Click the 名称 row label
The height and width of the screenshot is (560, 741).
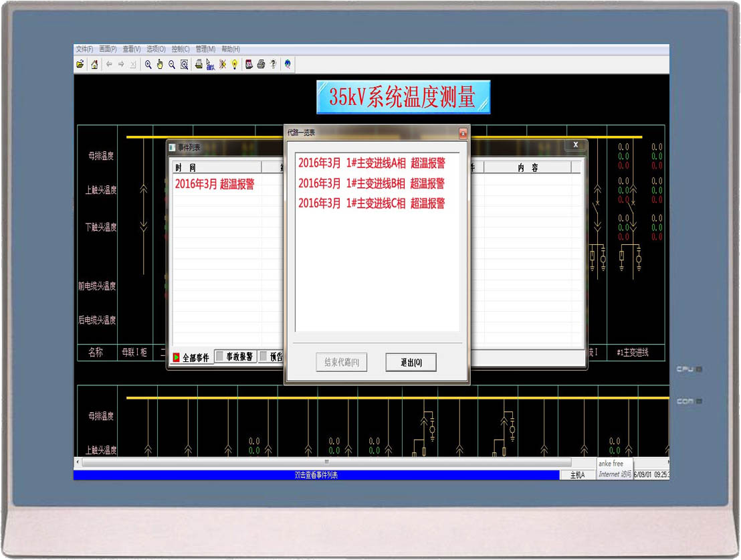click(x=96, y=353)
